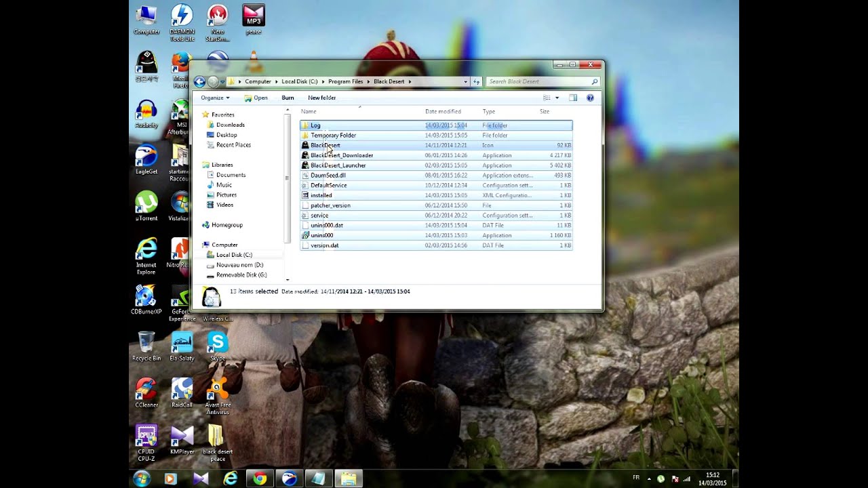The image size is (868, 488).
Task: Select Desktop in the navigation pane
Action: click(226, 135)
